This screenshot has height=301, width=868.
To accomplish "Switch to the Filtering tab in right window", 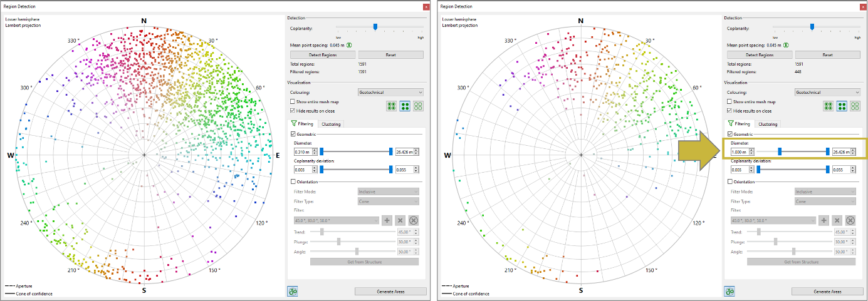I will (740, 124).
